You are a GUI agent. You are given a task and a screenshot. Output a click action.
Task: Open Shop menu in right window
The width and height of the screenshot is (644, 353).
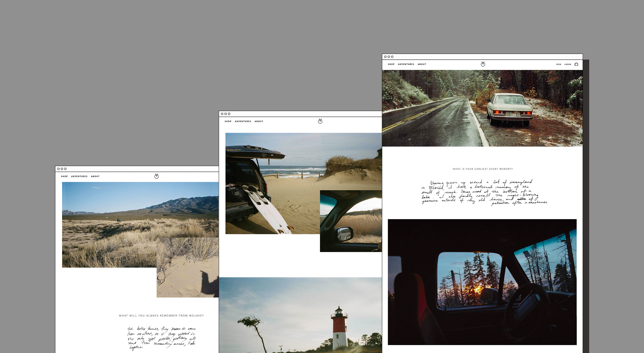(391, 64)
